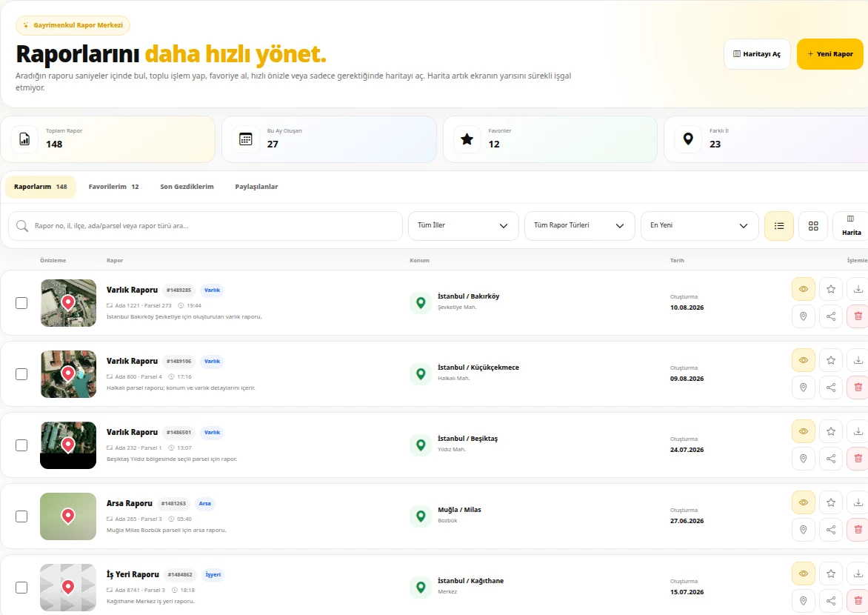Open İş Yeri Raporu #1484862 title
This screenshot has width=868, height=615.
pyautogui.click(x=133, y=574)
